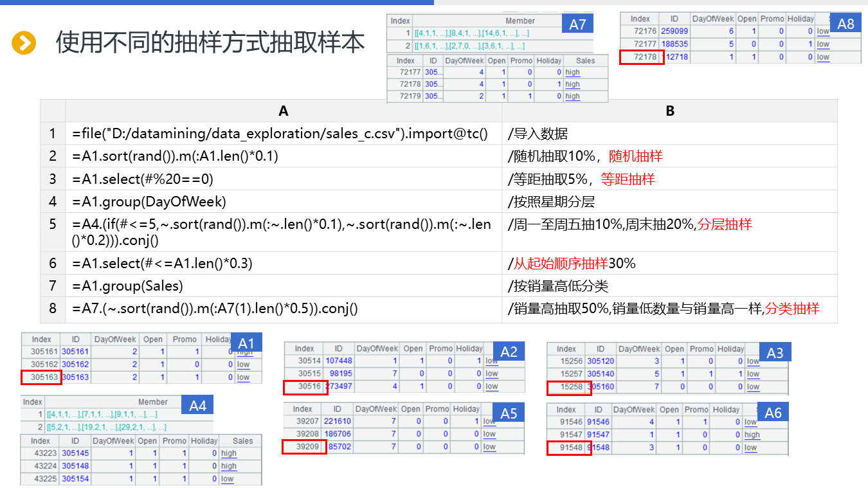
Task: Open the low link in the ID 305120 row
Action: click(753, 361)
